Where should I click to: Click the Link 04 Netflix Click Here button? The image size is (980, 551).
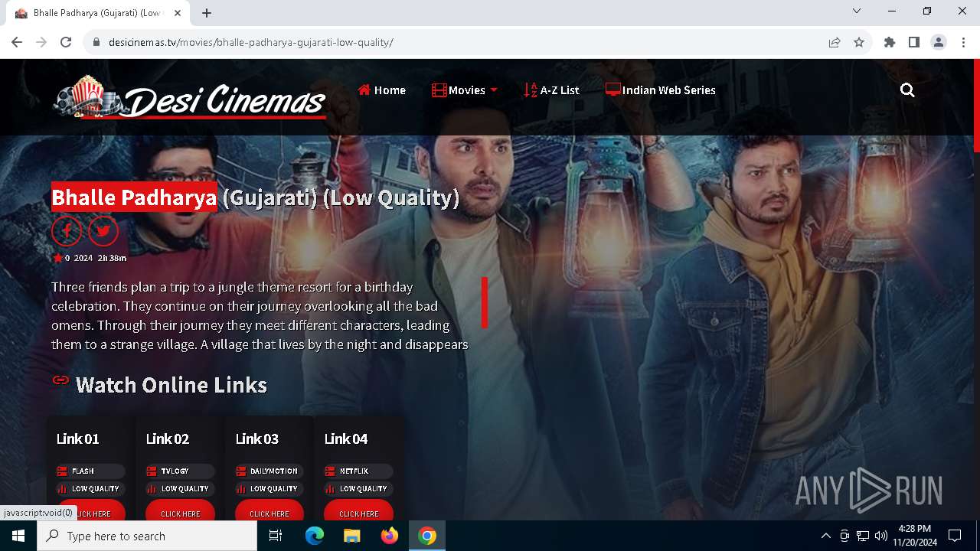pos(358,510)
